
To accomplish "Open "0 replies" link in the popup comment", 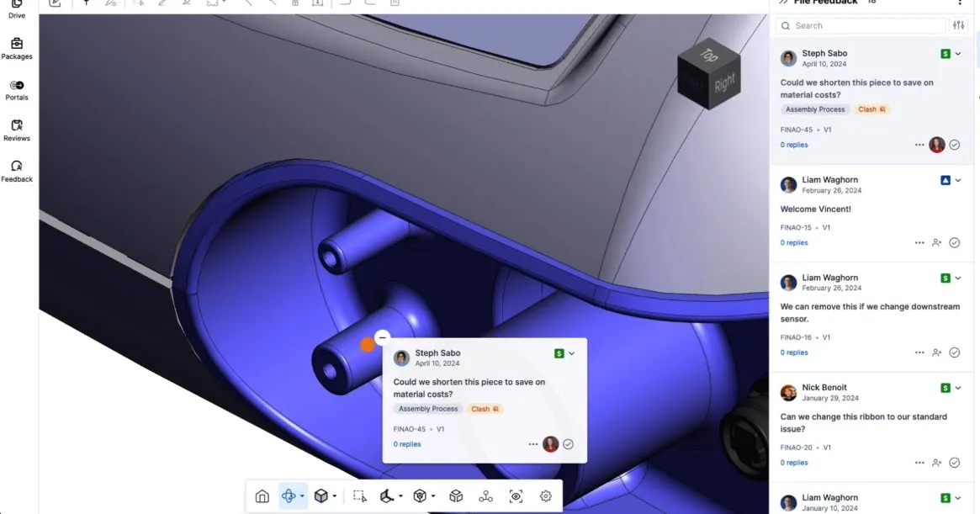I will (x=407, y=444).
